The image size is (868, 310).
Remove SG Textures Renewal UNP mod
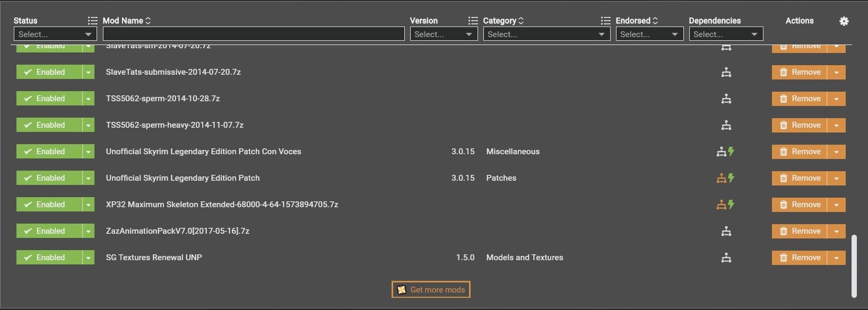click(x=800, y=258)
